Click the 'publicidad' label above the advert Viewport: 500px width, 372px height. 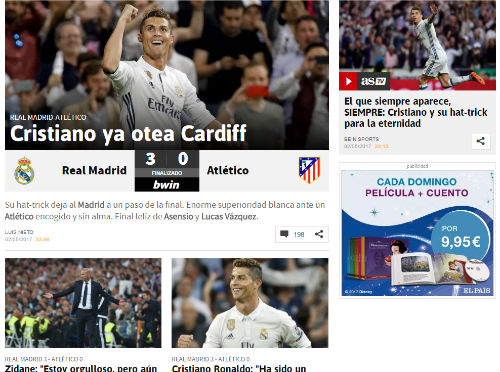coord(417,166)
